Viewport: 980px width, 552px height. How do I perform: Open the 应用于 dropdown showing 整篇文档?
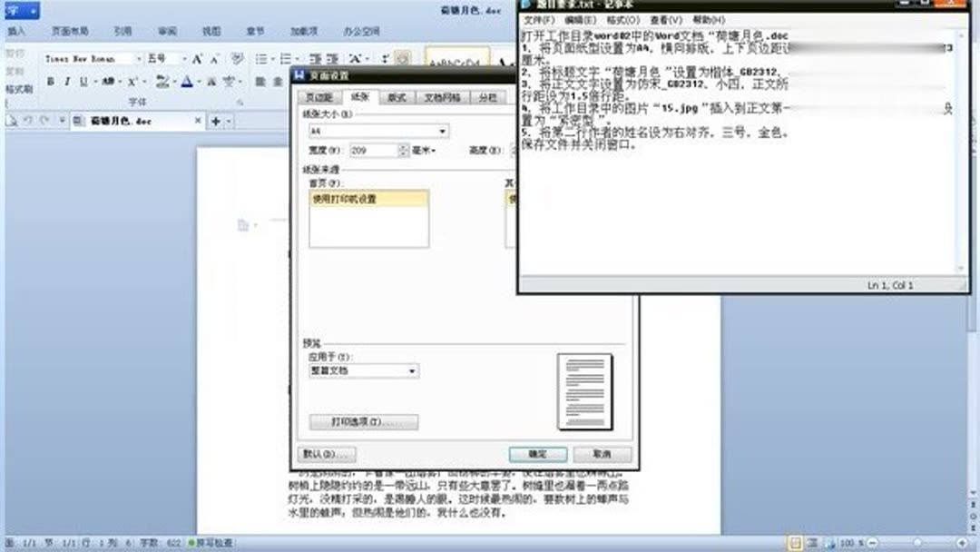[x=413, y=371]
